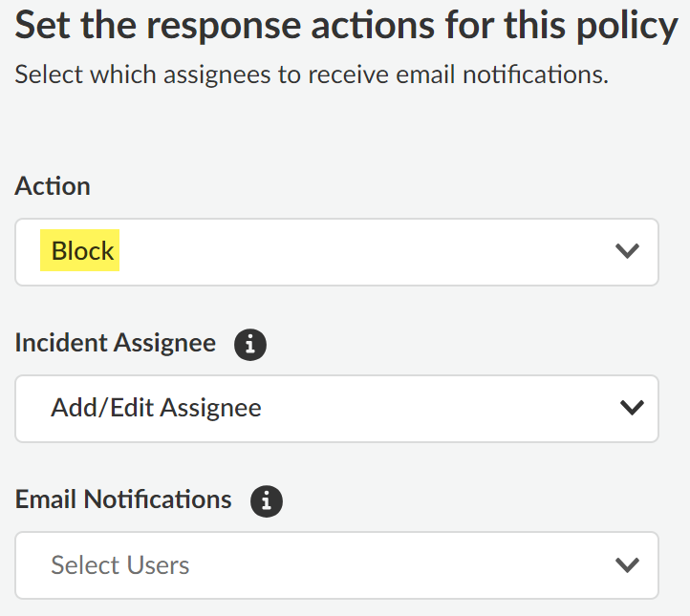690x616 pixels.
Task: Click the Action field label
Action: tap(53, 186)
